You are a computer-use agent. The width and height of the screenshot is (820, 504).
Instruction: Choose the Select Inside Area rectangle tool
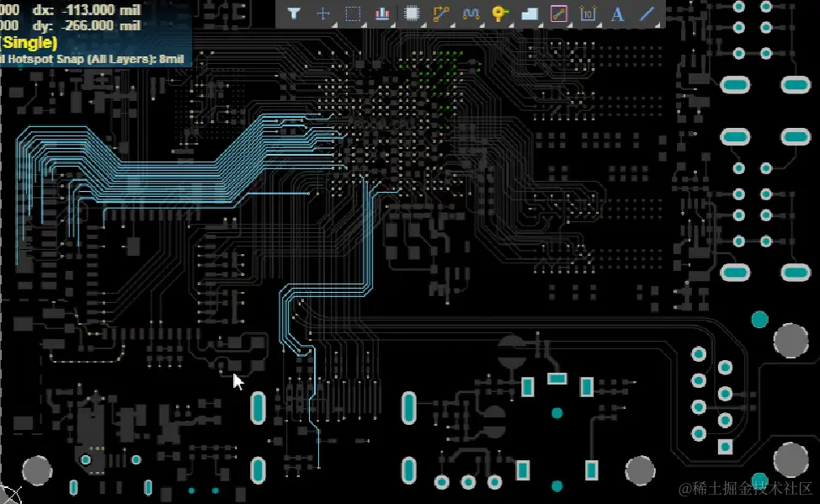pyautogui.click(x=353, y=13)
